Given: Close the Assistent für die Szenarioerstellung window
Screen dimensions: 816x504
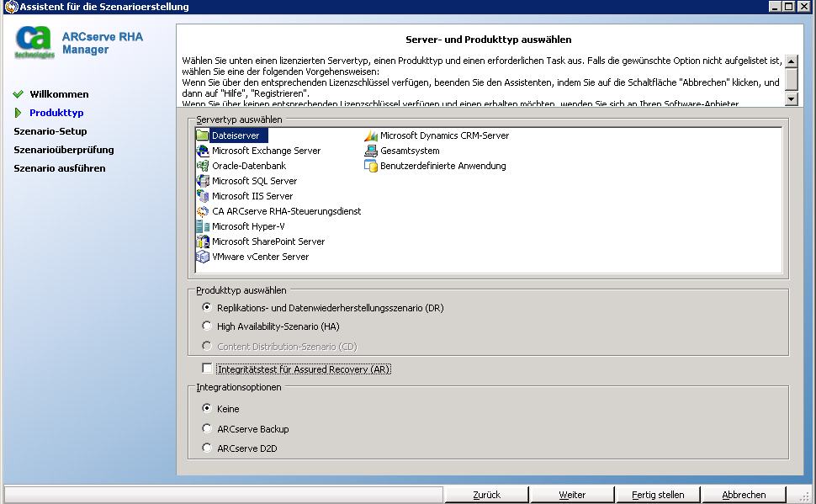Looking at the screenshot, I should [x=804, y=6].
